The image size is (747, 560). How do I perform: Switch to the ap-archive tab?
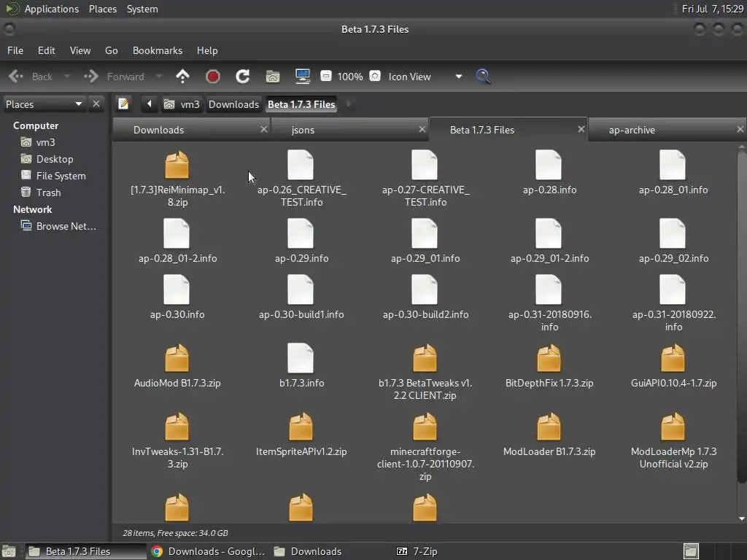point(667,130)
